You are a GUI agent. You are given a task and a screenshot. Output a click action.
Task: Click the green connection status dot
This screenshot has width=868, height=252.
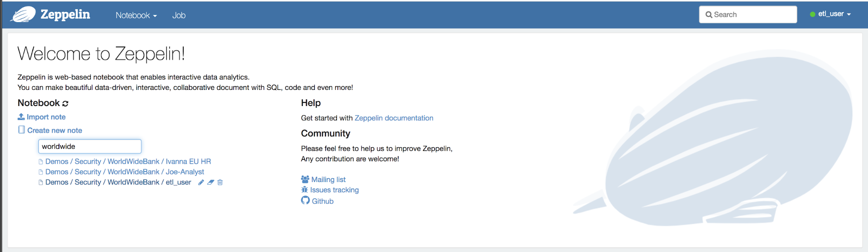pyautogui.click(x=812, y=14)
